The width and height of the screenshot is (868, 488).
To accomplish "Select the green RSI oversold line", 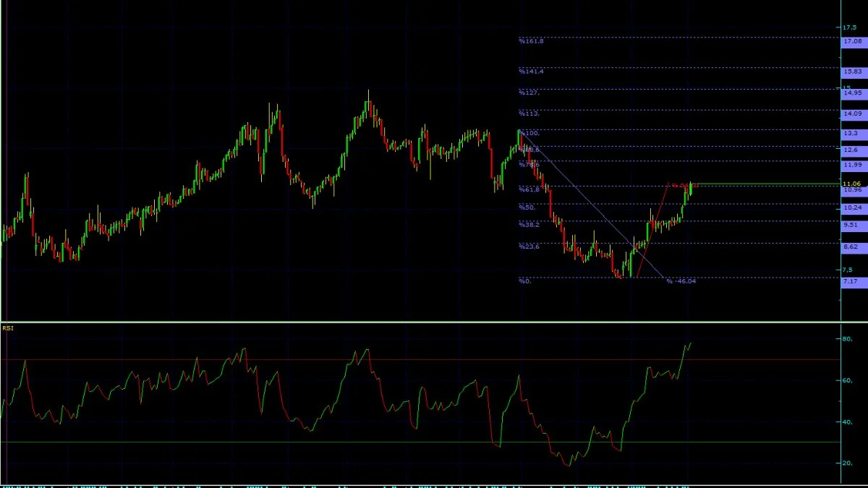I will [420, 442].
